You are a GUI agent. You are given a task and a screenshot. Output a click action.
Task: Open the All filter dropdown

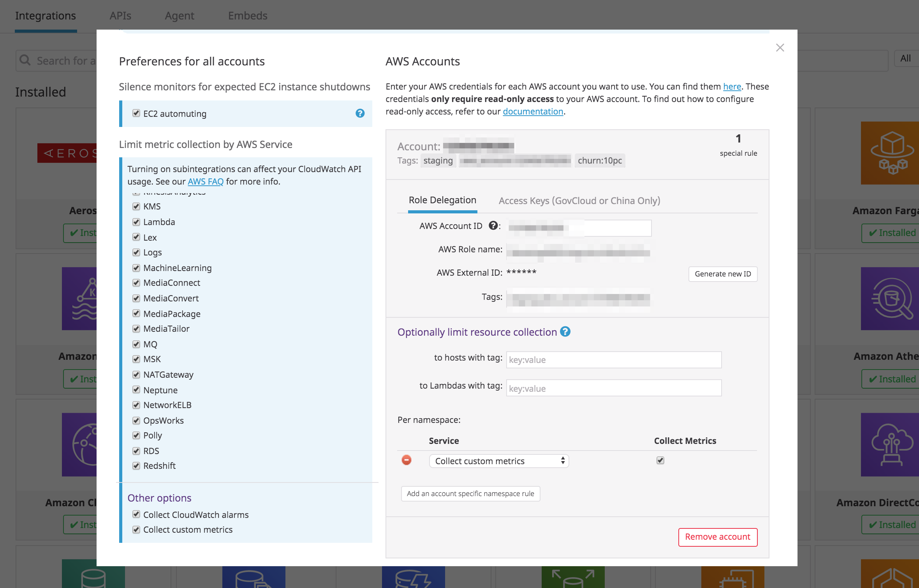[905, 58]
